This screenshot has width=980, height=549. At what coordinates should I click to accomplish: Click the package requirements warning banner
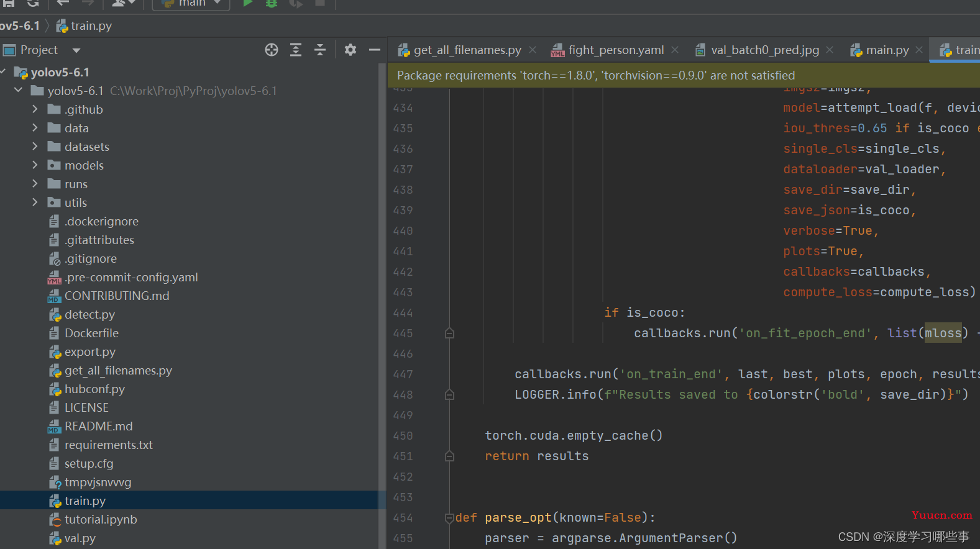(684, 75)
